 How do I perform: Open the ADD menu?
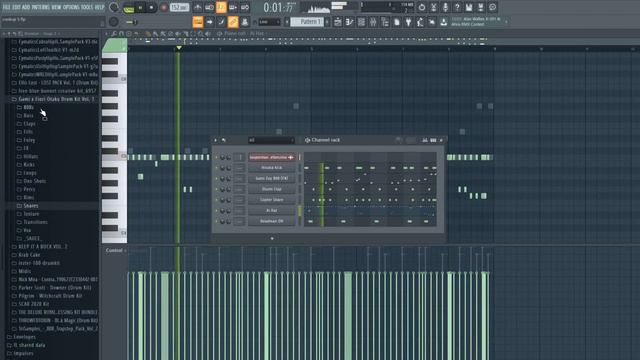pos(26,7)
